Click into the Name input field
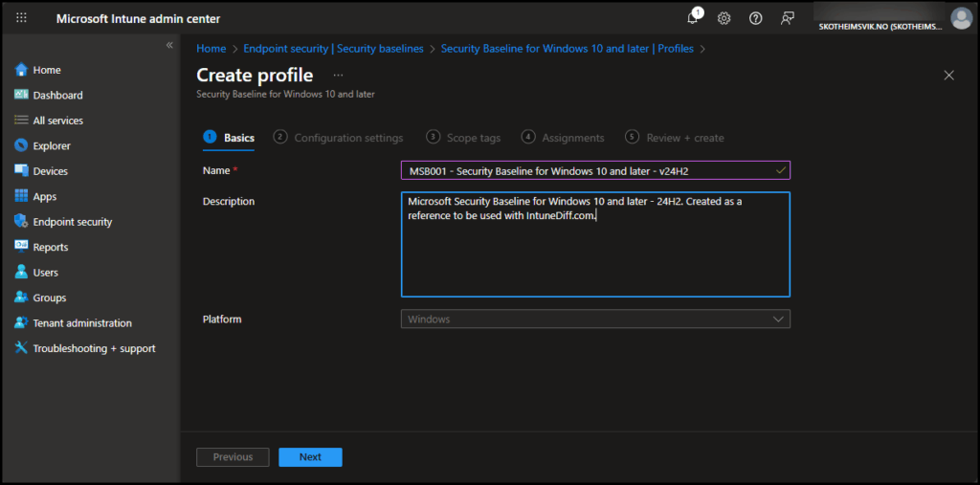The image size is (980, 485). (595, 170)
